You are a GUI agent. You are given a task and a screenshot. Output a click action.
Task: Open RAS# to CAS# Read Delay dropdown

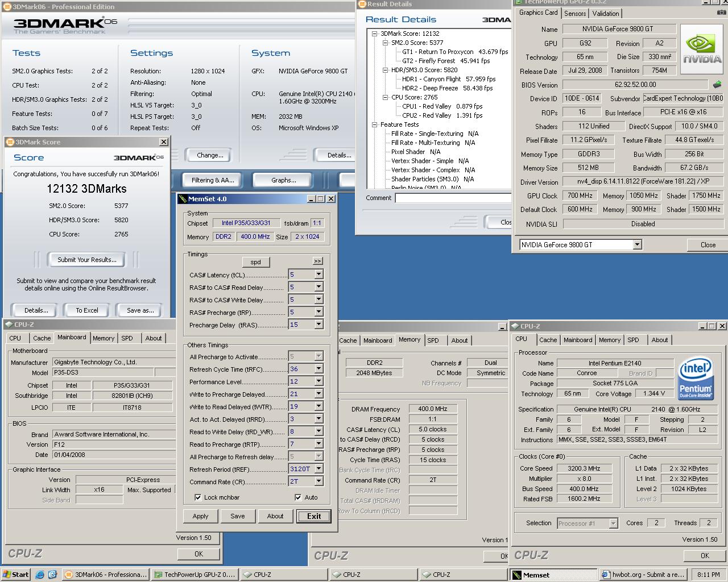(318, 287)
